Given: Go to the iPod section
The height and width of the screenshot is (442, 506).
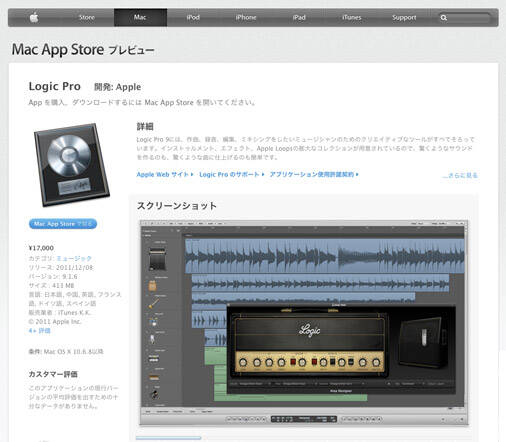Looking at the screenshot, I should 193,17.
